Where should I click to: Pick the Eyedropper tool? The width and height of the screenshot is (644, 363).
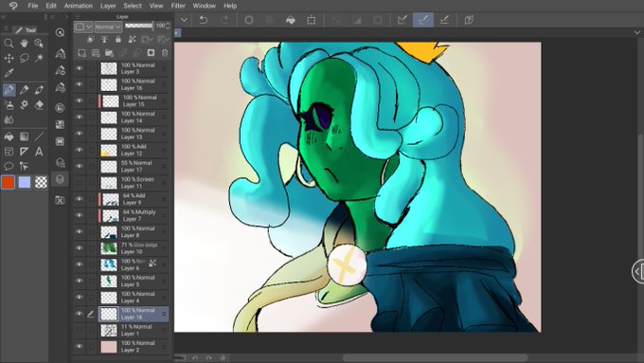[9, 73]
